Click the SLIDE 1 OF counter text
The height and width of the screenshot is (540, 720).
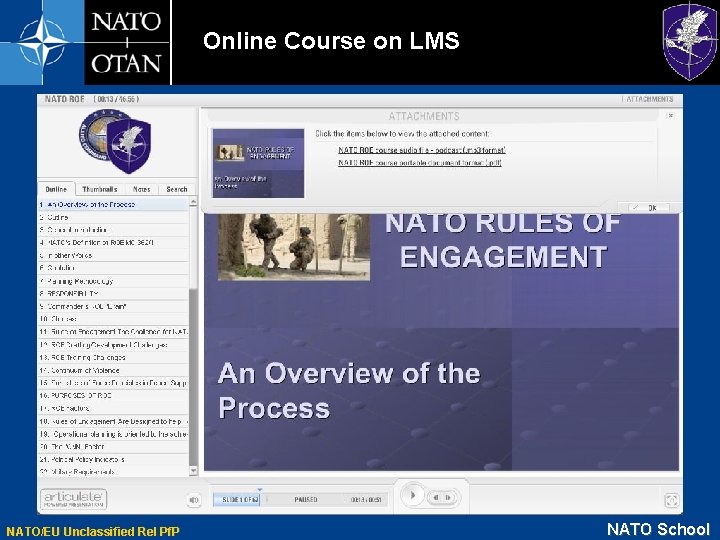240,500
